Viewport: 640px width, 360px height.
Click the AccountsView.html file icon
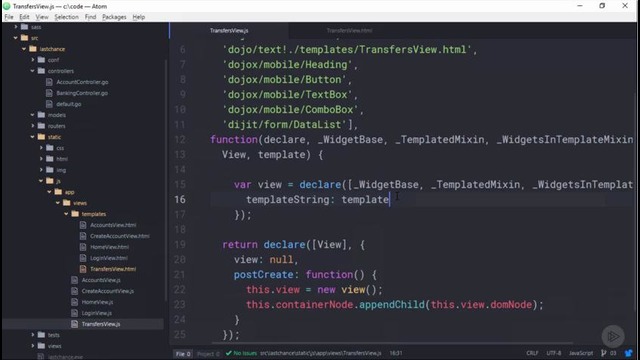tap(83, 225)
